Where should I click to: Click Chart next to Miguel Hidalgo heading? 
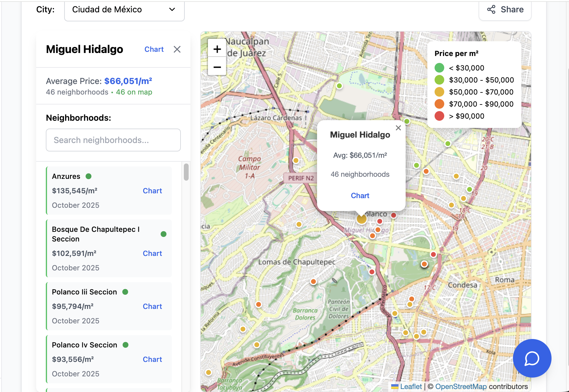[x=154, y=49]
